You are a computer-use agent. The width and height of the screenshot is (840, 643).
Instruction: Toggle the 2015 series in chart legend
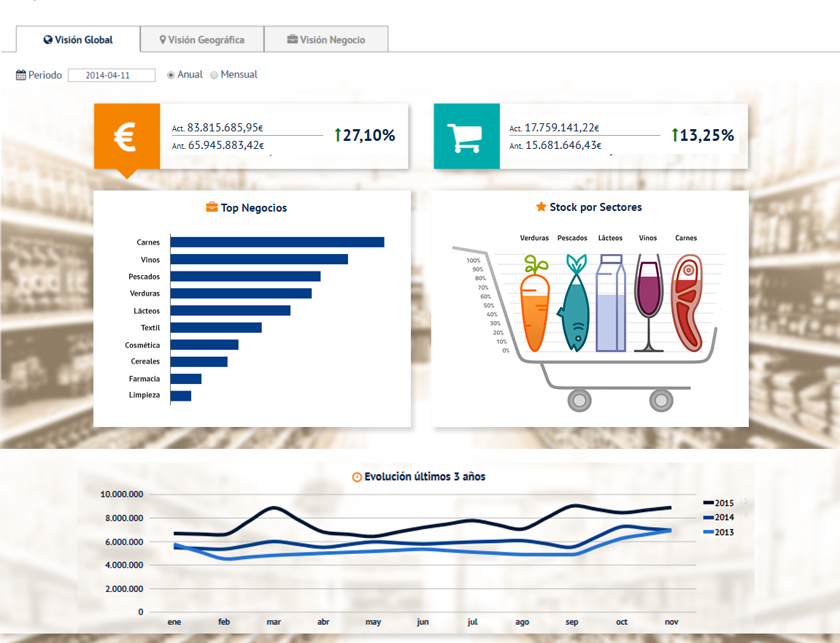[718, 503]
